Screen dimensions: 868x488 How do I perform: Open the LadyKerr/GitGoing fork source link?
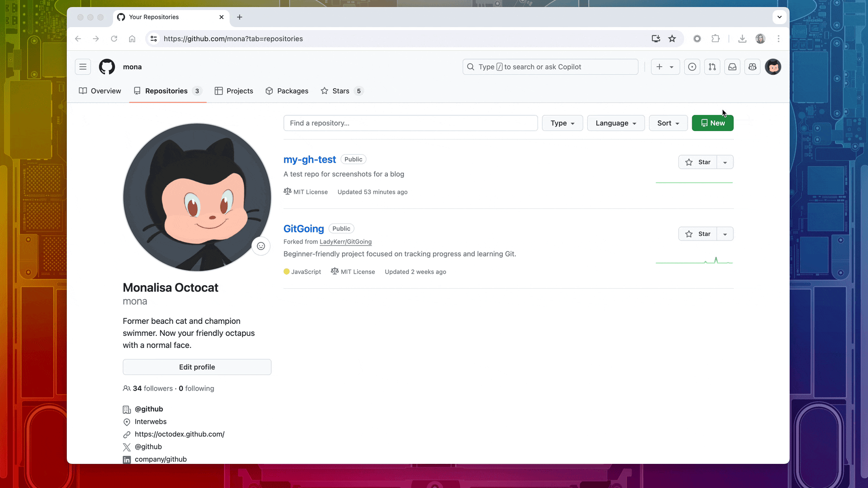click(x=346, y=241)
